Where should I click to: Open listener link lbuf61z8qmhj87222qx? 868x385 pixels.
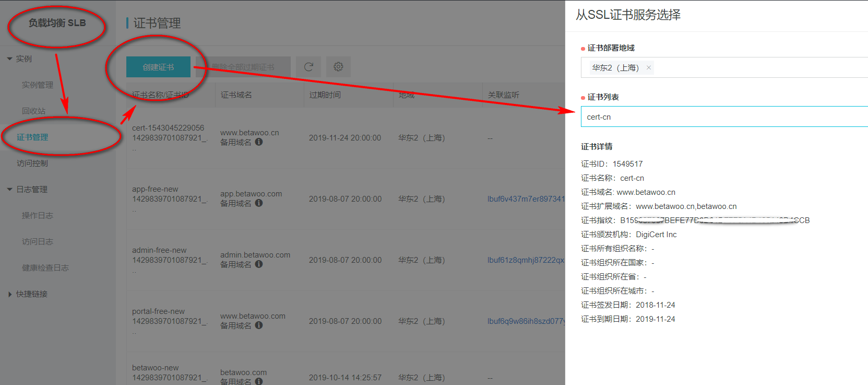[526, 260]
